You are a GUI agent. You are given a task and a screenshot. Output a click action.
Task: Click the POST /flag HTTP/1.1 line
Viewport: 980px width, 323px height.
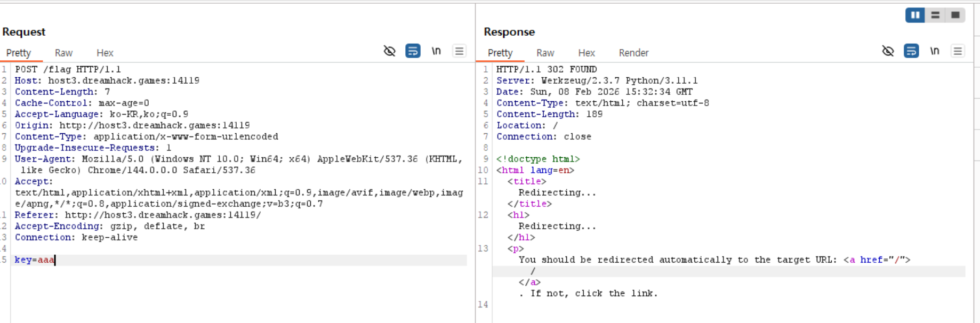(68, 69)
